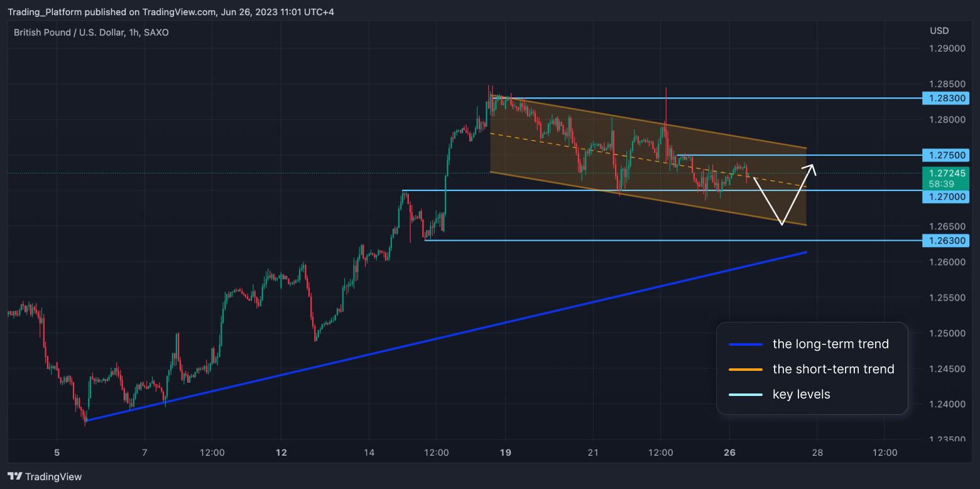The width and height of the screenshot is (980, 489).
Task: Click the 12:00 label between dates 21 and 26
Action: click(661, 453)
